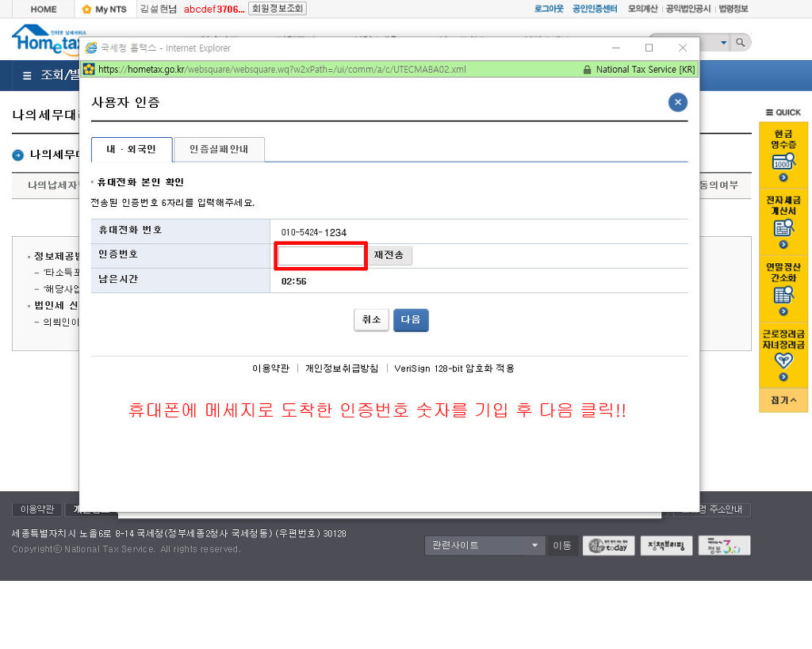Click the site favicon in address bar
Viewport: 812px width, 649px height.
89,70
